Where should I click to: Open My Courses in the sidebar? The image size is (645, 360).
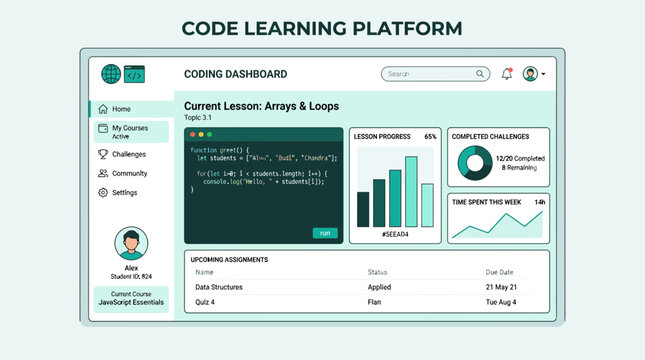(131, 132)
